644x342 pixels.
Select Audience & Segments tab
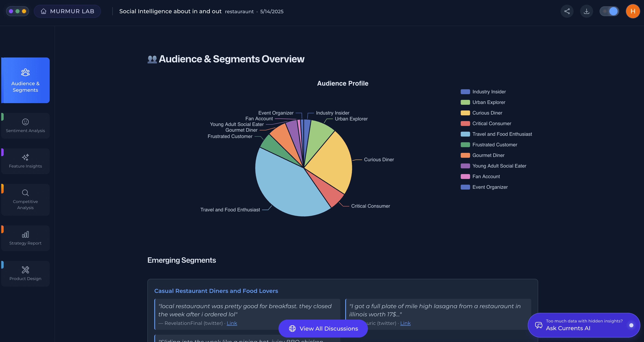pos(25,80)
